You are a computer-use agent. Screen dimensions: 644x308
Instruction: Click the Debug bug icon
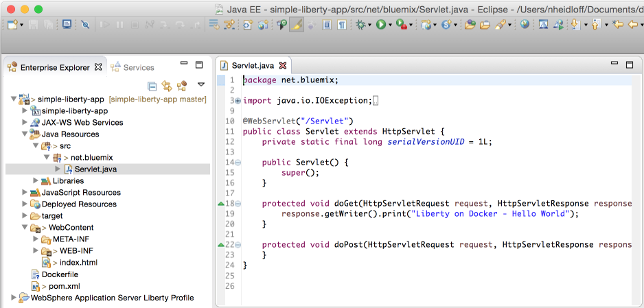click(x=360, y=25)
